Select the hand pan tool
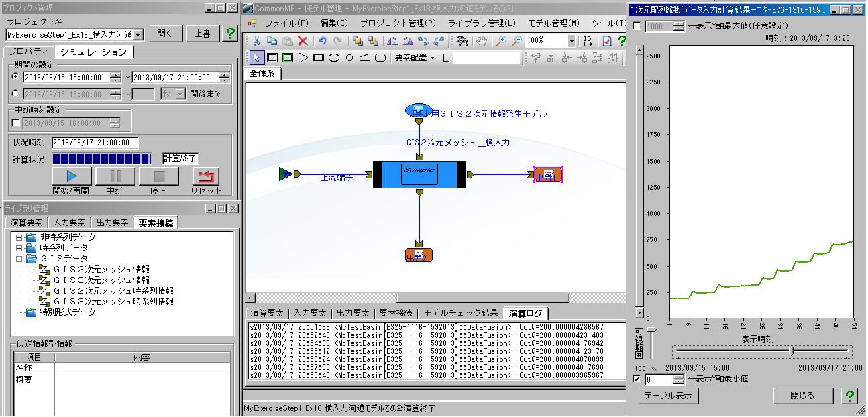This screenshot has width=868, height=417. 481,41
